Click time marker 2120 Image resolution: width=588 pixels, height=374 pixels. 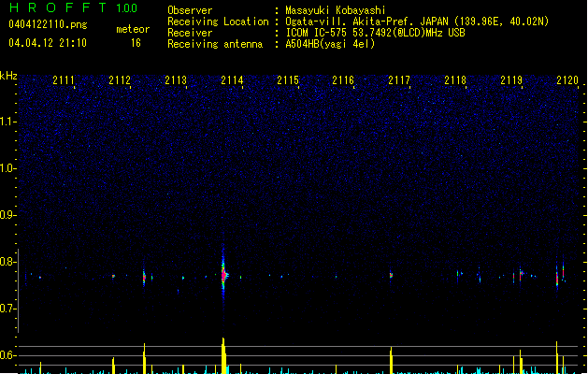coord(567,80)
